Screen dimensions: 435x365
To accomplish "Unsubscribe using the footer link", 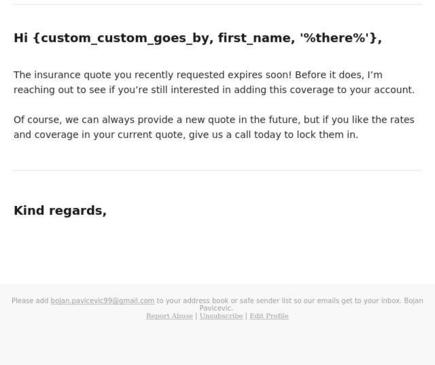I will (221, 316).
